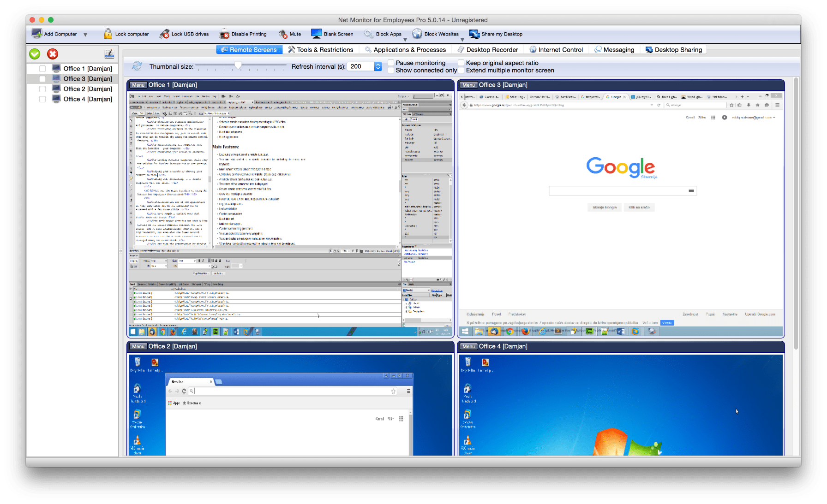The width and height of the screenshot is (827, 504).
Task: Click the red deselect-all X icon
Action: (53, 54)
